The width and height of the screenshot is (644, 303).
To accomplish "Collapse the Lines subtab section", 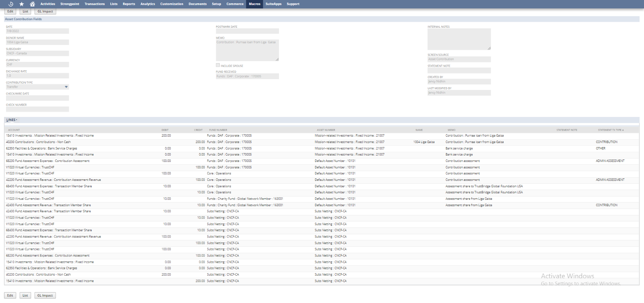I will click(x=12, y=120).
